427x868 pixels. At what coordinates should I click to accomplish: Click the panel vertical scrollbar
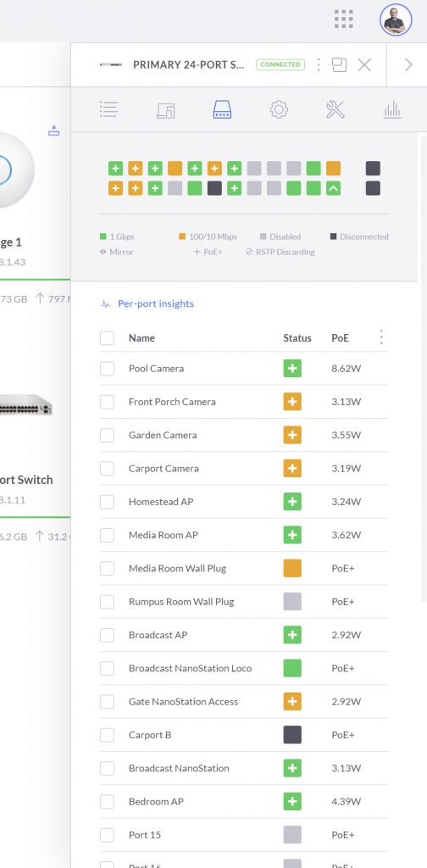(x=423, y=369)
